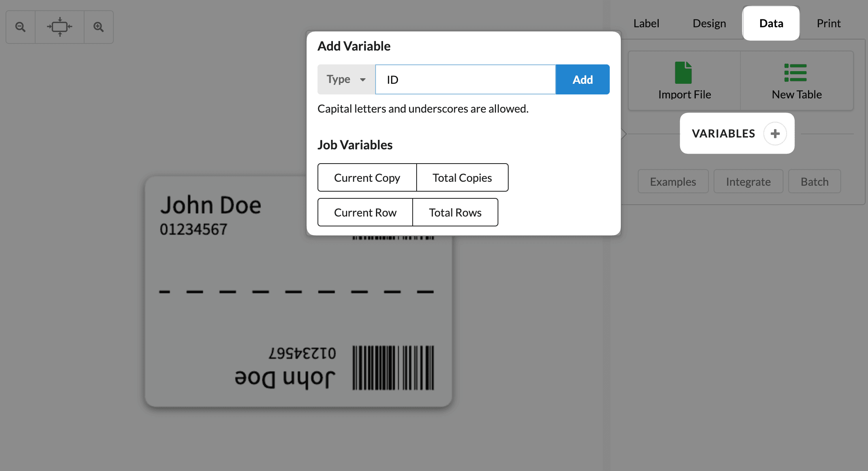
Task: Go to the Print tab
Action: [828, 23]
